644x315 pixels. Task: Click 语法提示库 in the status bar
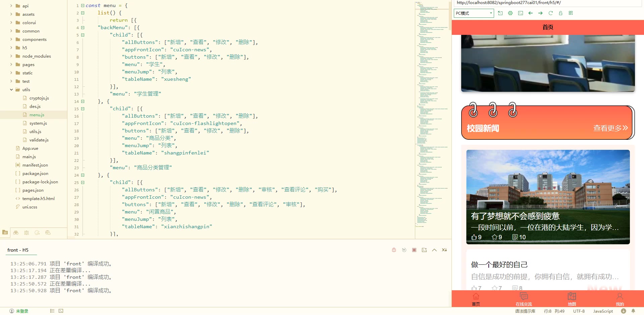pyautogui.click(x=525, y=311)
